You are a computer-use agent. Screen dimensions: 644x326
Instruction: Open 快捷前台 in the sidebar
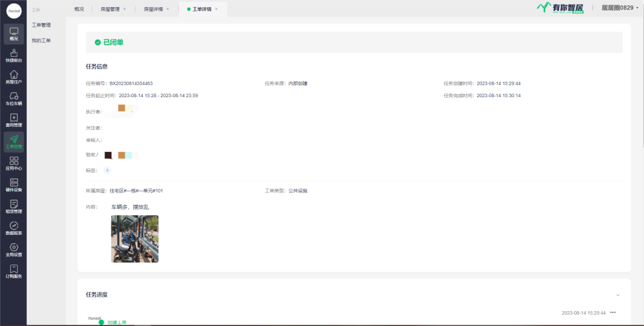click(14, 55)
